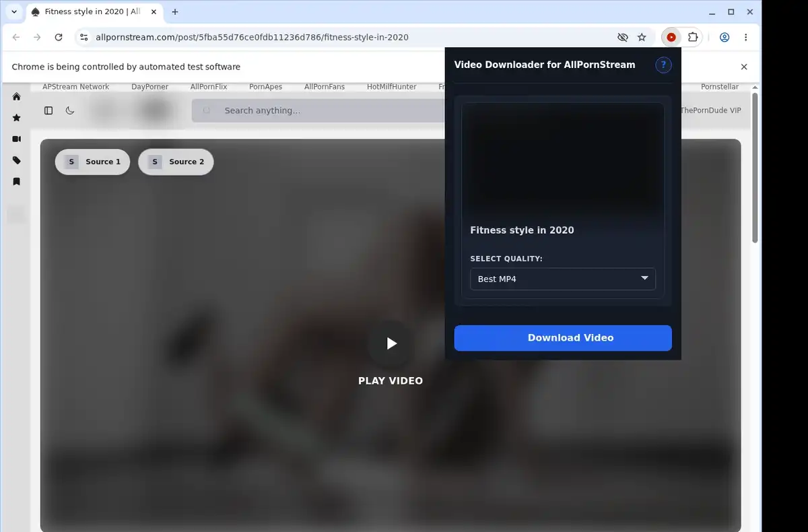Viewport: 808px width, 532px height.
Task: Reload the current page
Action: 59,38
